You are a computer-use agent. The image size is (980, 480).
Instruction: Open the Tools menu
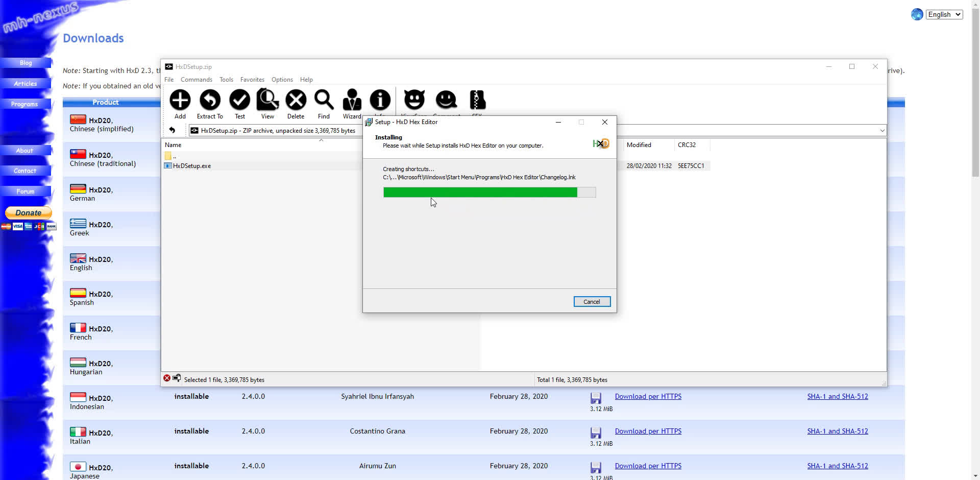[226, 80]
